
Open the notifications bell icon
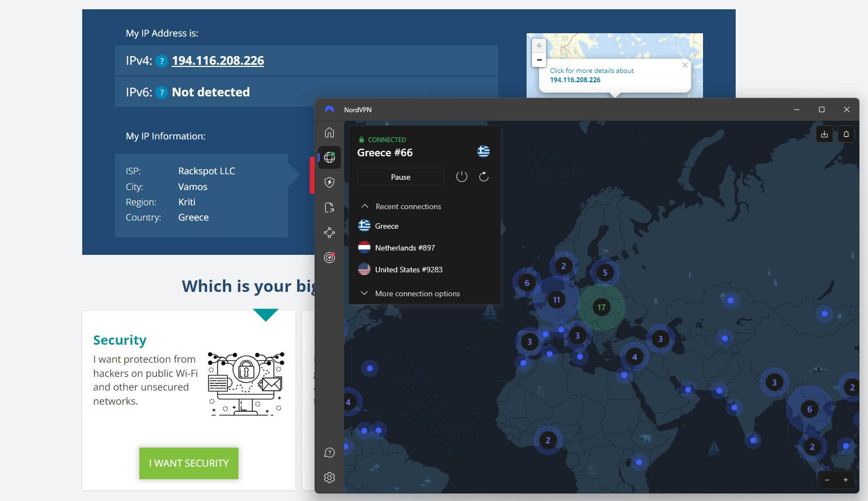click(846, 134)
